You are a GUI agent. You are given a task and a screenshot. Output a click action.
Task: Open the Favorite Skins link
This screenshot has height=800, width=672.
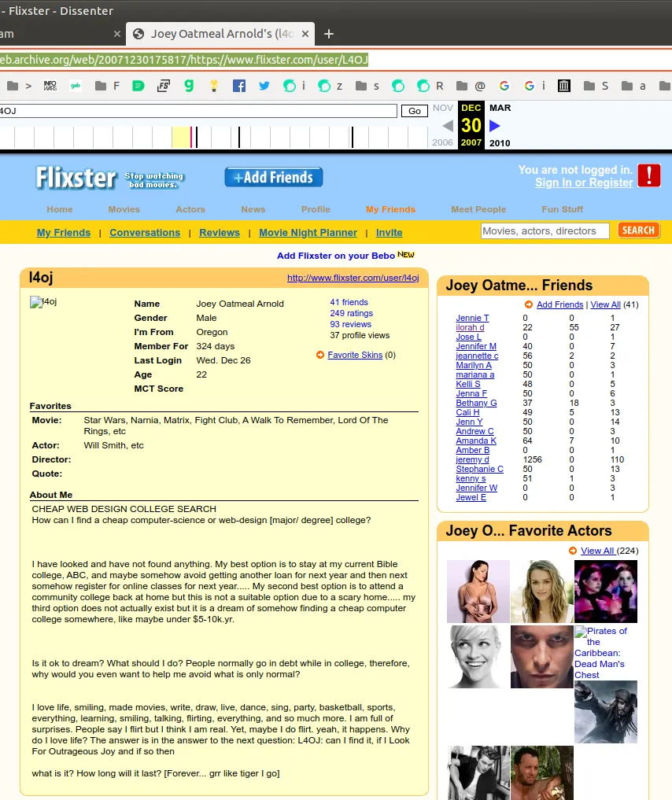coord(355,355)
